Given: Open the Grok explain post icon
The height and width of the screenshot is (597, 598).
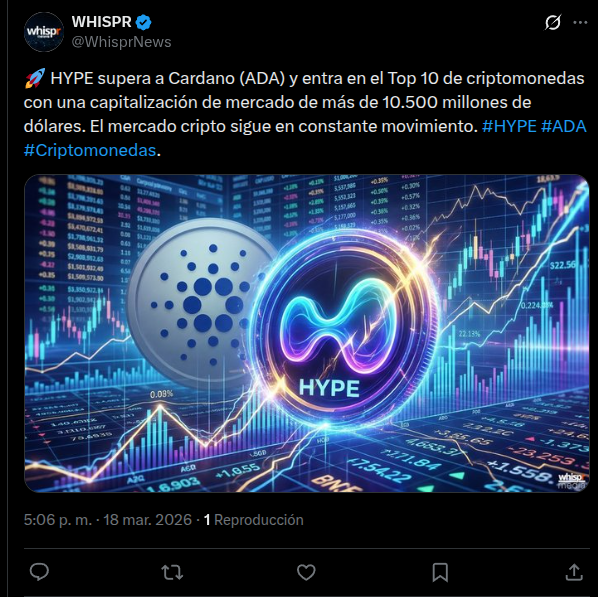Looking at the screenshot, I should [x=552, y=23].
